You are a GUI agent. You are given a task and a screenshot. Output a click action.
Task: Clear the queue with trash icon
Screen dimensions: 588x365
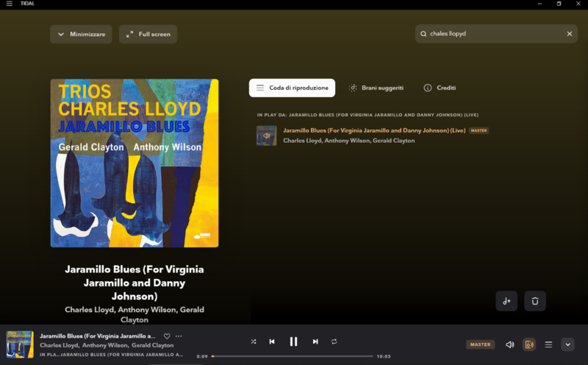(x=535, y=301)
